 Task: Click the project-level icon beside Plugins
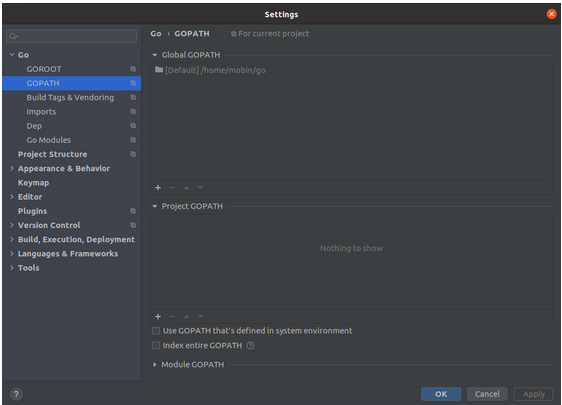coord(133,211)
